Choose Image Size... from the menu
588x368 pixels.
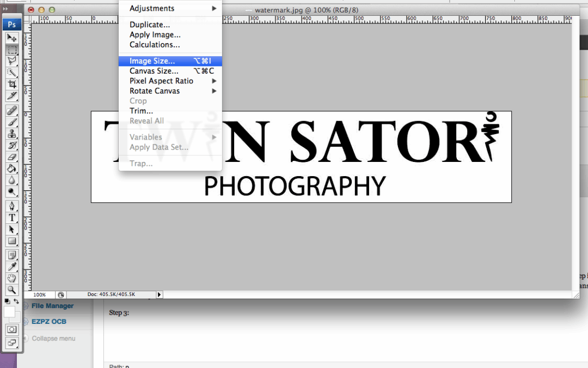pos(170,61)
